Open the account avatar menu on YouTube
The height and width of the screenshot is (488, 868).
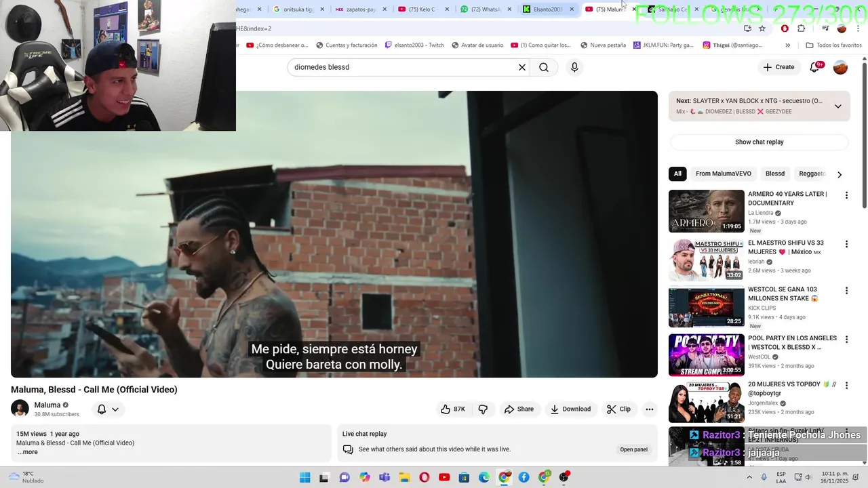point(840,67)
